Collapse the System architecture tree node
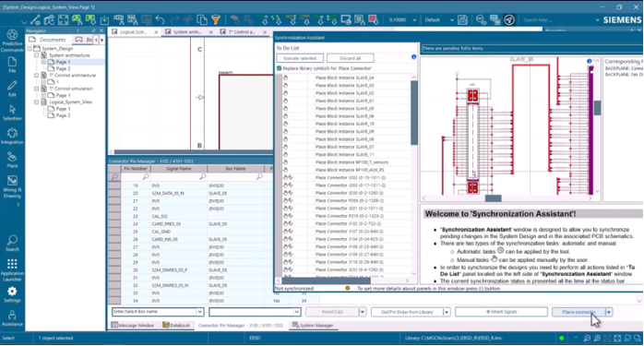 click(x=37, y=55)
